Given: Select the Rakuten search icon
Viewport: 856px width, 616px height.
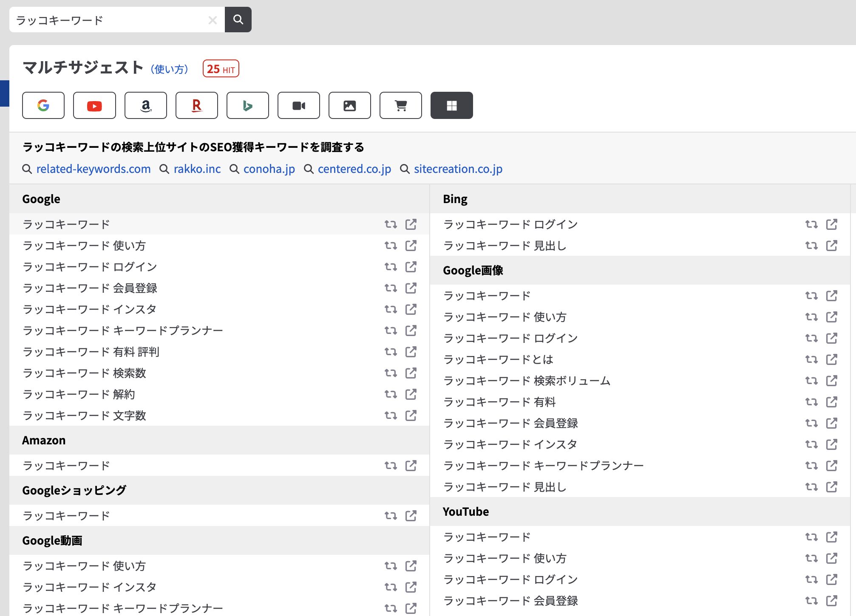Looking at the screenshot, I should point(197,105).
